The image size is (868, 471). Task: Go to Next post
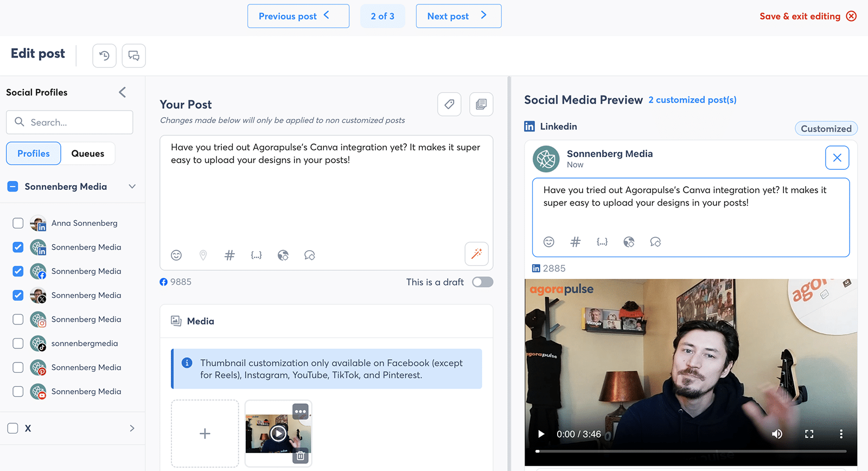point(458,16)
